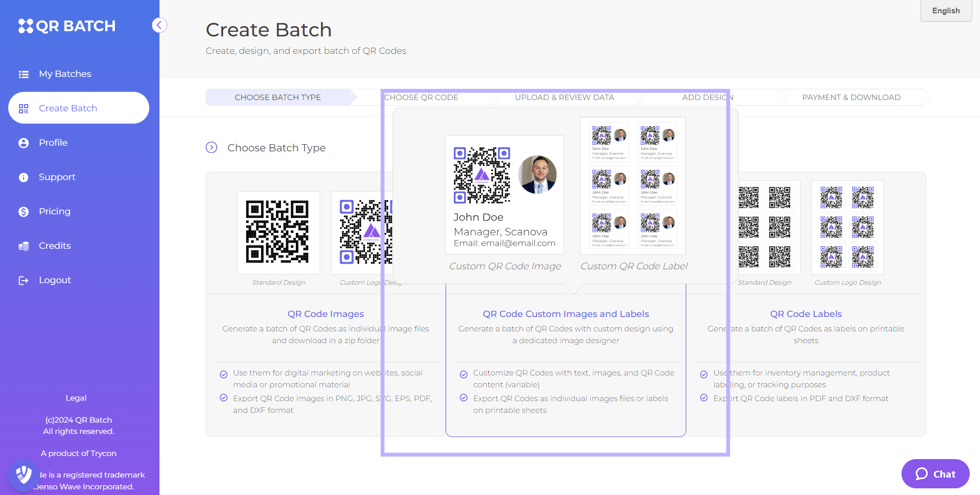The image size is (980, 495).
Task: Click checkmark next to 'Export QR Code labels in PDF'
Action: pos(704,398)
